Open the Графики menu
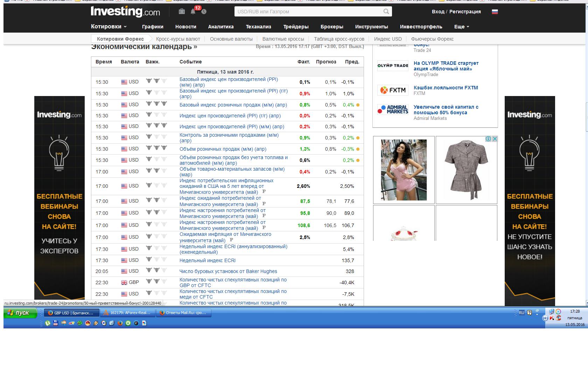Viewport: 588px width, 368px height. tap(153, 27)
